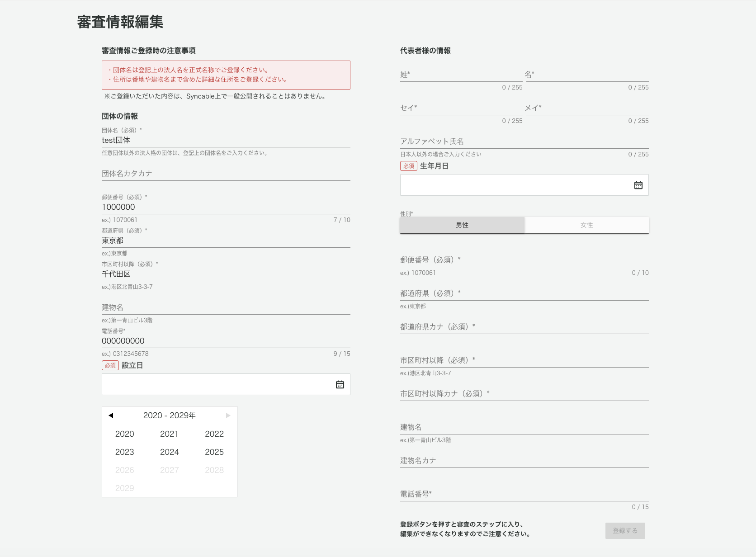Pick year 2020 in the calendar

coord(124,434)
